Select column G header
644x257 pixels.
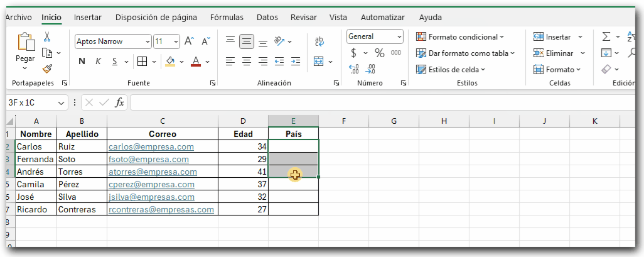394,121
